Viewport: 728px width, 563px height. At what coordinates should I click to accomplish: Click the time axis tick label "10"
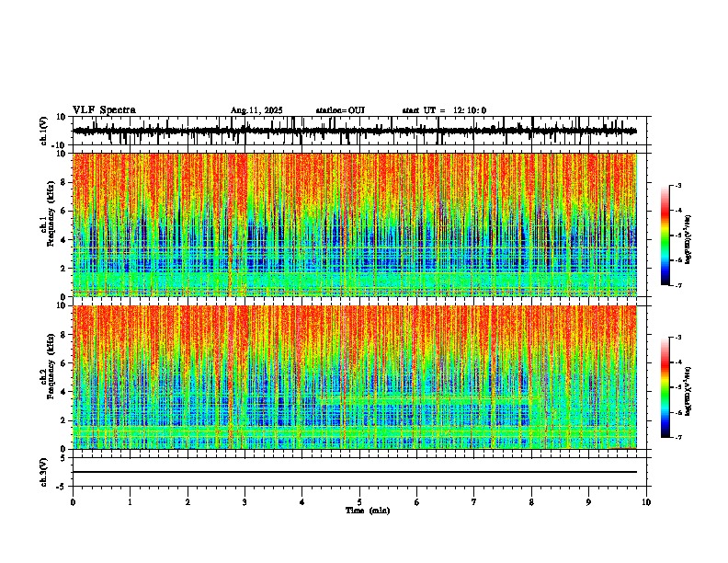point(646,502)
